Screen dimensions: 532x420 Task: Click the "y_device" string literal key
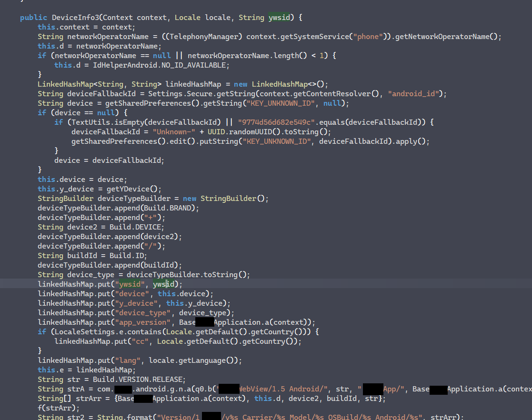(x=136, y=302)
